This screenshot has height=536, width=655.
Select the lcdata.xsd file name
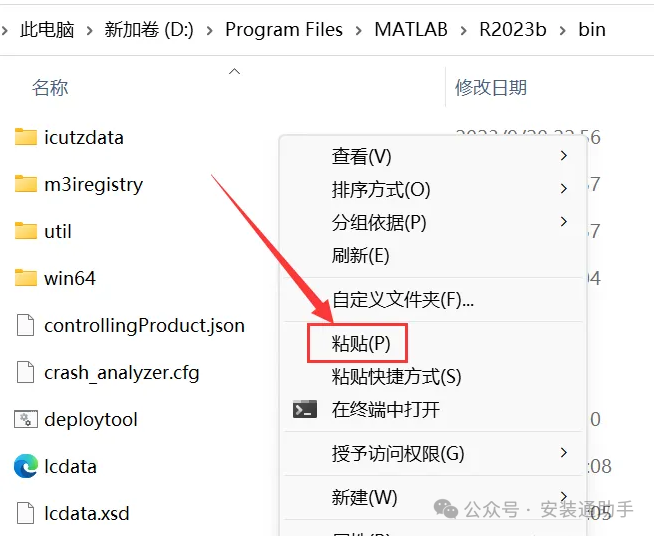click(x=86, y=513)
